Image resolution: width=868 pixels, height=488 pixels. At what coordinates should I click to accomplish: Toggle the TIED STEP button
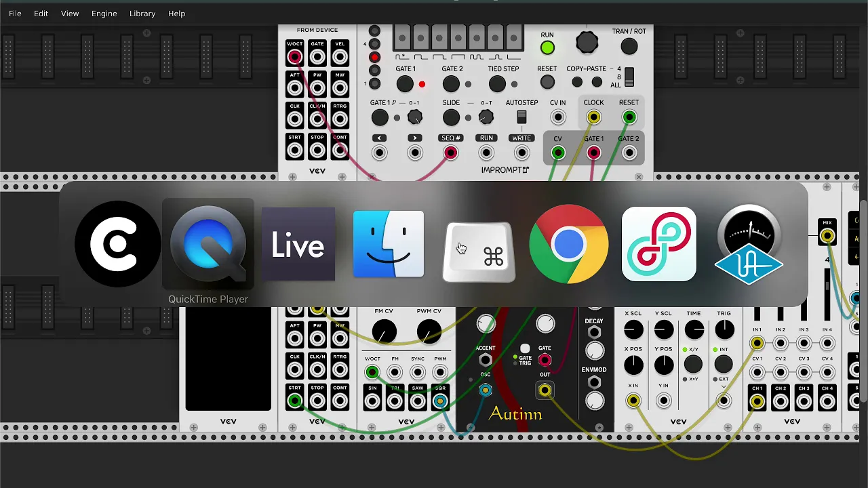tap(497, 84)
